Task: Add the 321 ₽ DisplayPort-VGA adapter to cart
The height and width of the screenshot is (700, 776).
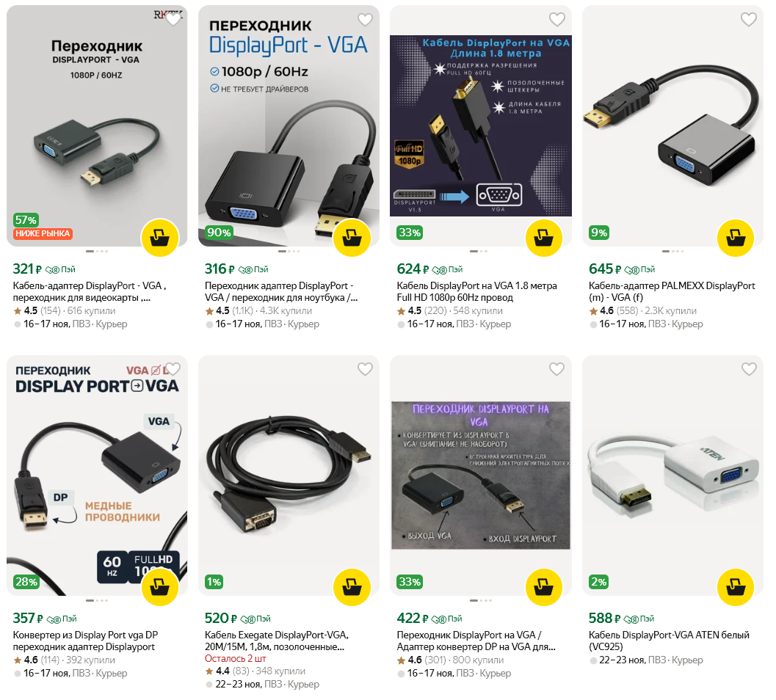Action: click(x=160, y=238)
